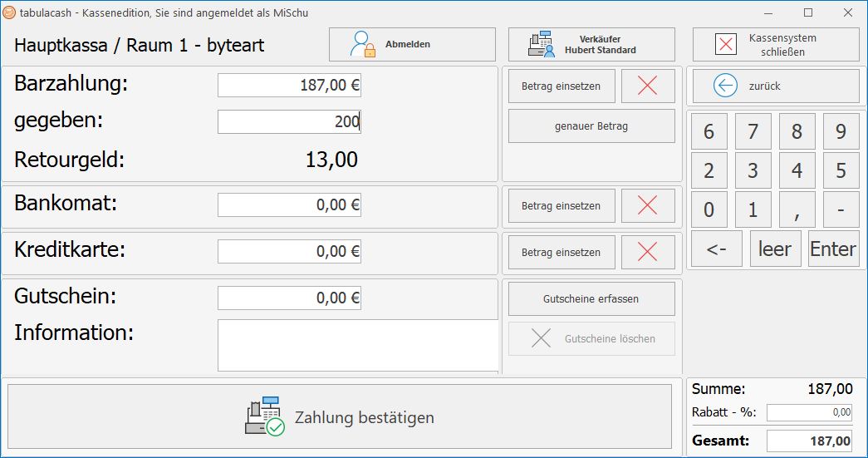Tap keypad digit 1
The width and height of the screenshot is (868, 458).
click(x=753, y=209)
